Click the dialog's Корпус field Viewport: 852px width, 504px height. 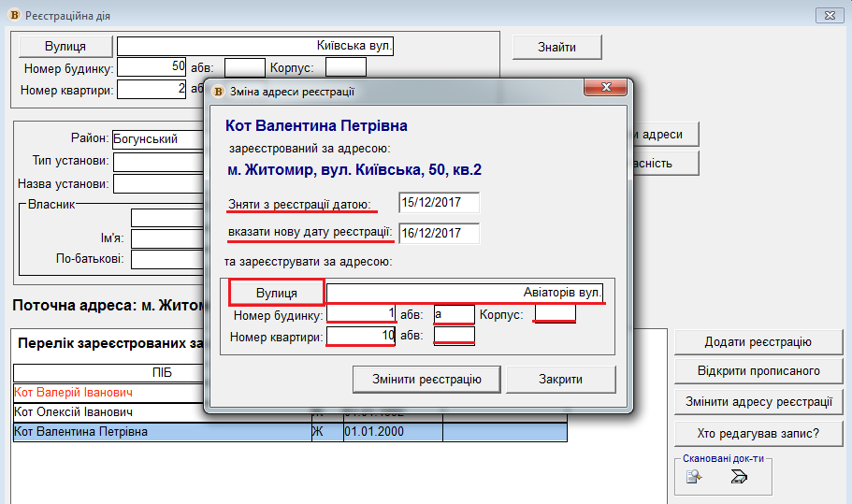pyautogui.click(x=554, y=314)
